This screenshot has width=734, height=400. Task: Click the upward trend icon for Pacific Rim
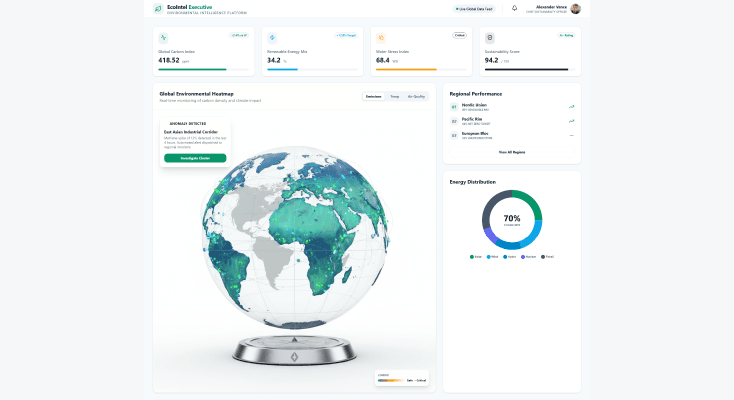pyautogui.click(x=572, y=121)
